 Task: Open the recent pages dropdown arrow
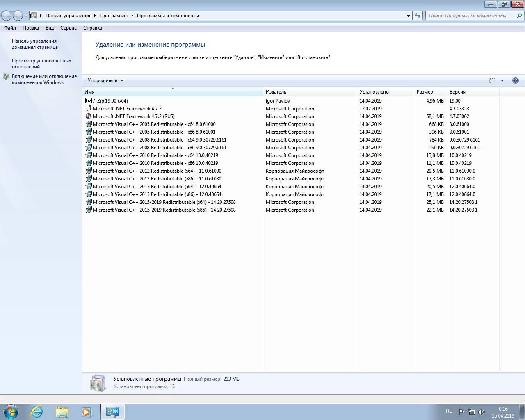click(x=26, y=16)
